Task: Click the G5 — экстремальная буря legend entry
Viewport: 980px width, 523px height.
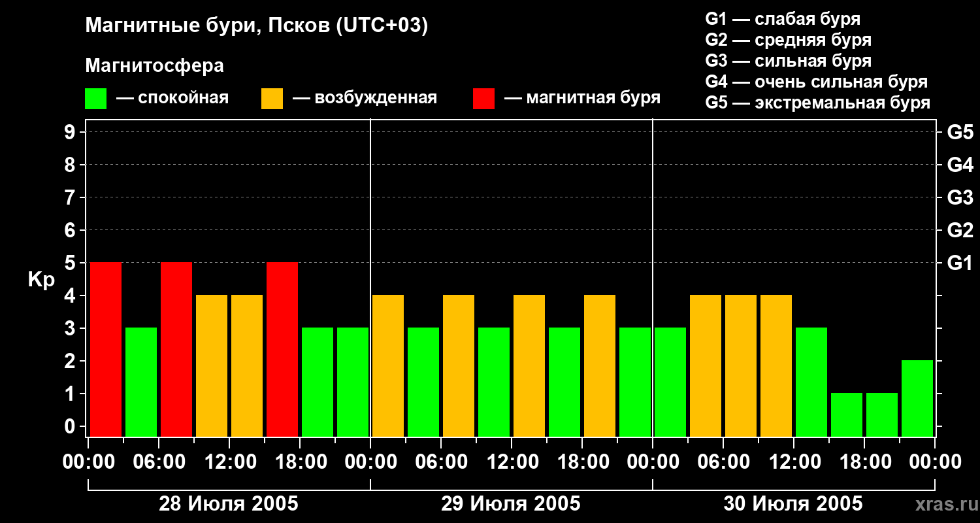Action: (x=818, y=103)
